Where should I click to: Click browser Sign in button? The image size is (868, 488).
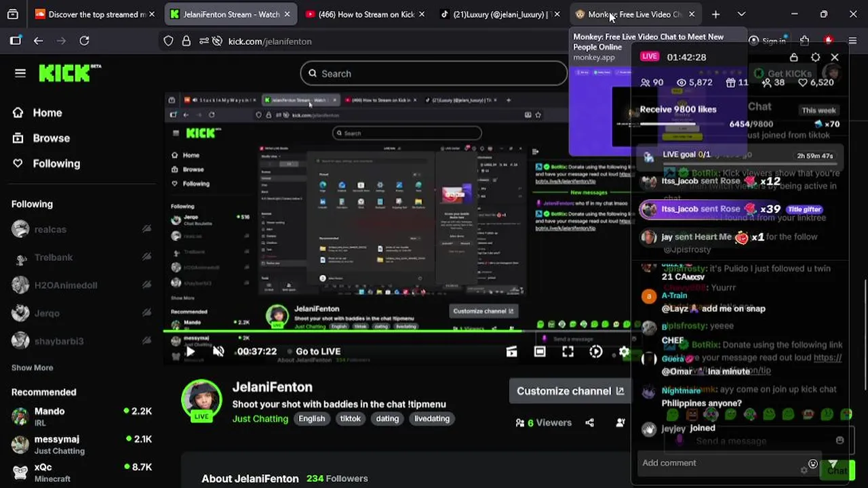point(767,41)
